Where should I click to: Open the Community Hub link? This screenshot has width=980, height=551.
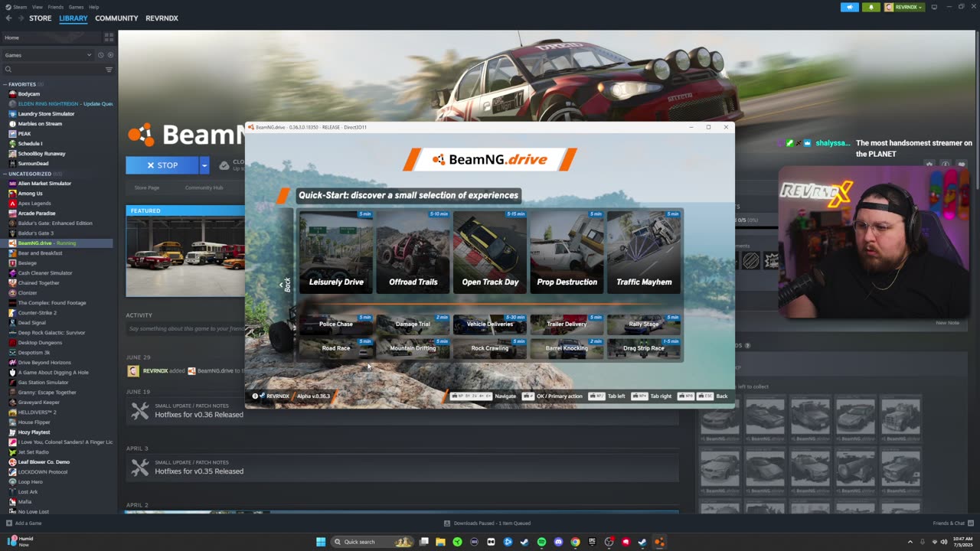(204, 187)
